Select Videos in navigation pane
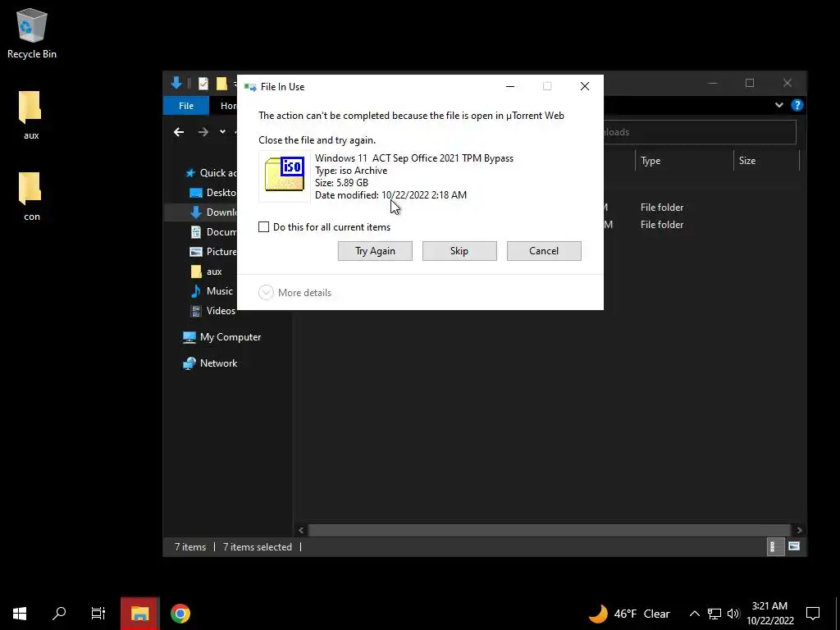Viewport: 840px width, 630px height. (212, 311)
